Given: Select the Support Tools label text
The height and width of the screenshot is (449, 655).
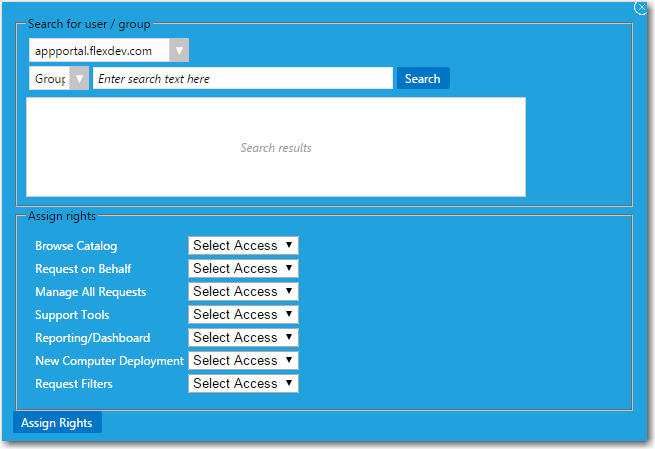Looking at the screenshot, I should tap(72, 315).
